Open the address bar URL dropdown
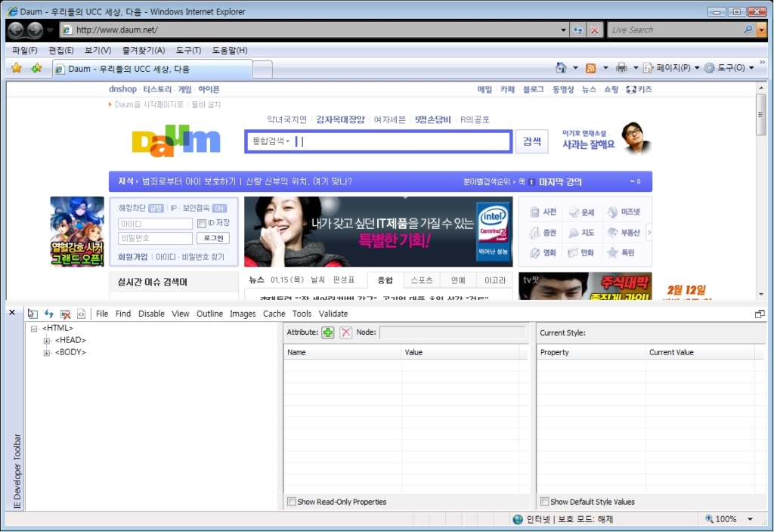The height and width of the screenshot is (532, 774). pyautogui.click(x=563, y=29)
